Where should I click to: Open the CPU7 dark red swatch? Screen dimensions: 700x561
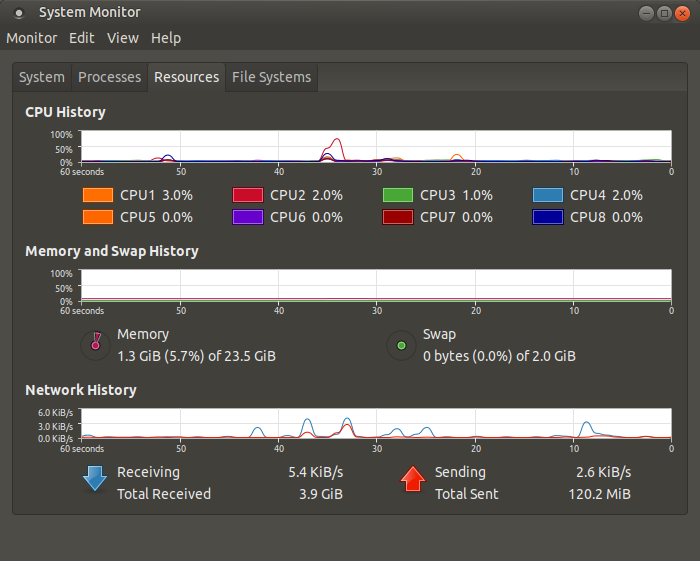click(x=397, y=217)
